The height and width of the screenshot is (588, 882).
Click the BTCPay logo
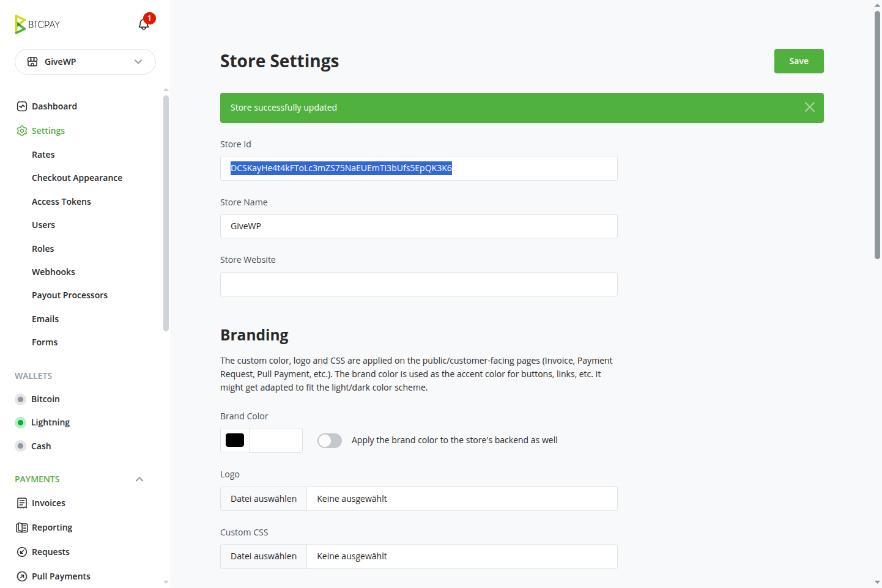[x=37, y=24]
